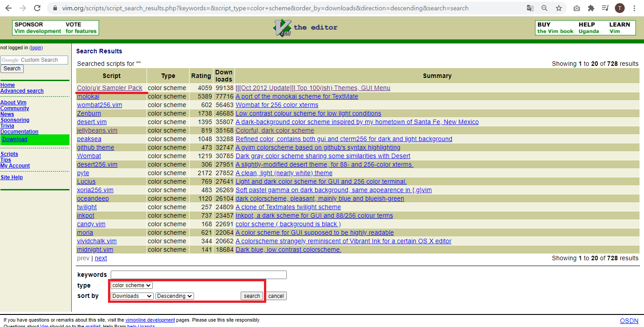
Task: Open desert.vim script link
Action: 92,122
